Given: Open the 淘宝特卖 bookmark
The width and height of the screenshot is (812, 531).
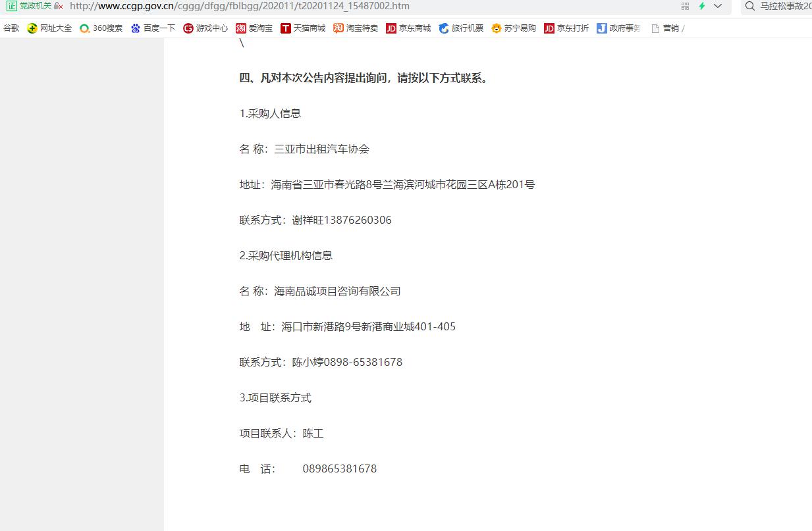Looking at the screenshot, I should (x=356, y=28).
